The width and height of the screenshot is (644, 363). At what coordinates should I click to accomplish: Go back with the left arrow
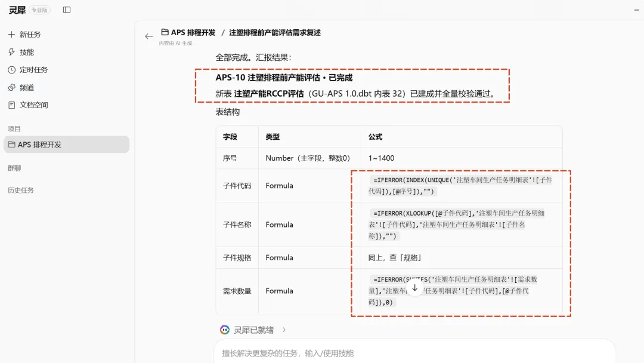click(148, 36)
